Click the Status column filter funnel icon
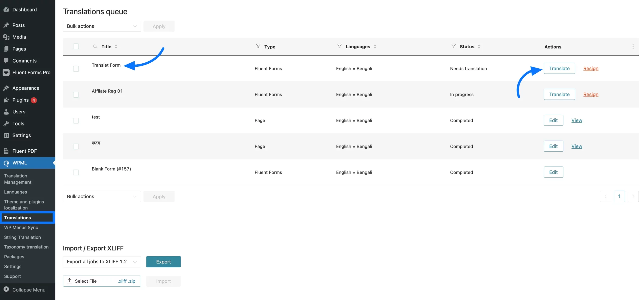Viewport: 644px width, 300px height. click(x=453, y=46)
